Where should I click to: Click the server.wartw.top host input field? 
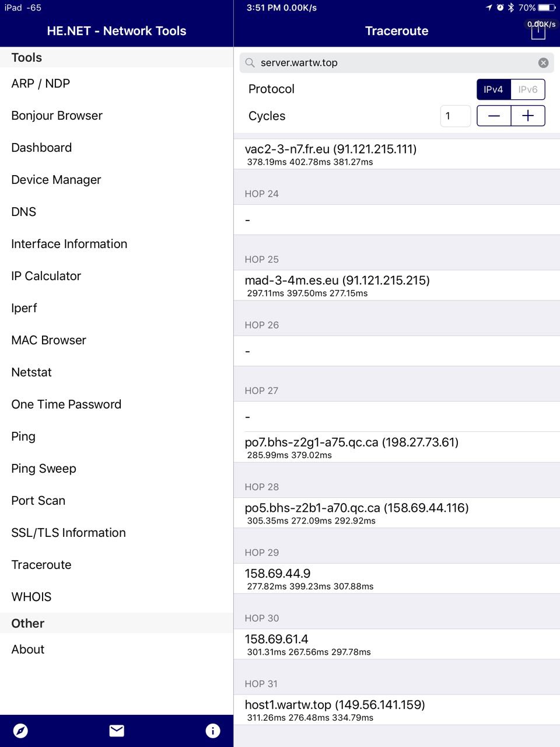point(391,63)
